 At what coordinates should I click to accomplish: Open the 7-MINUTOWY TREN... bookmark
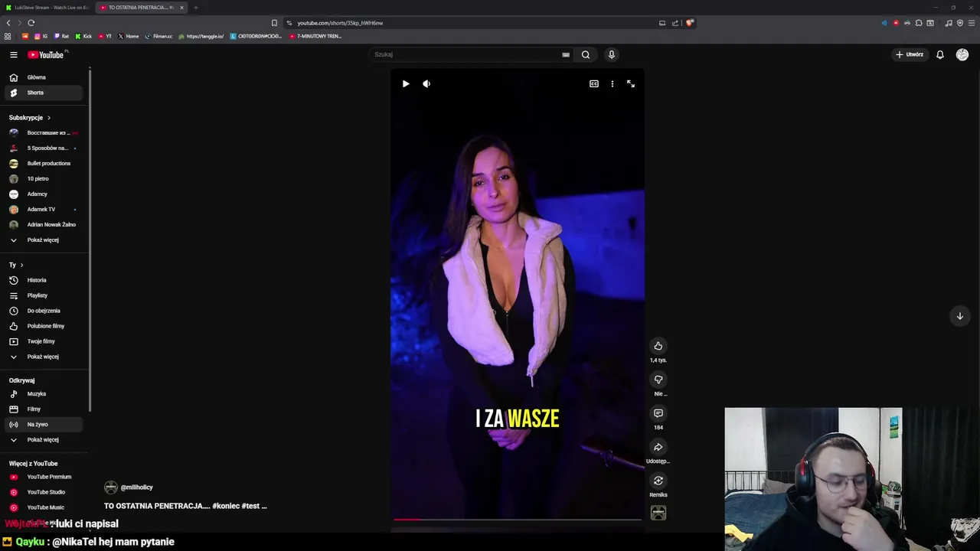[x=315, y=36]
